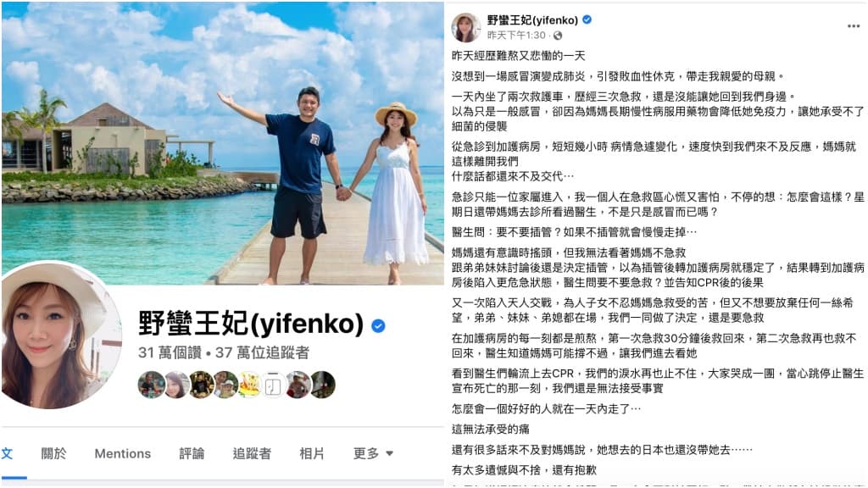Click the 37 萬位追蹤者 followers count
The height and width of the screenshot is (488, 868).
(262, 353)
